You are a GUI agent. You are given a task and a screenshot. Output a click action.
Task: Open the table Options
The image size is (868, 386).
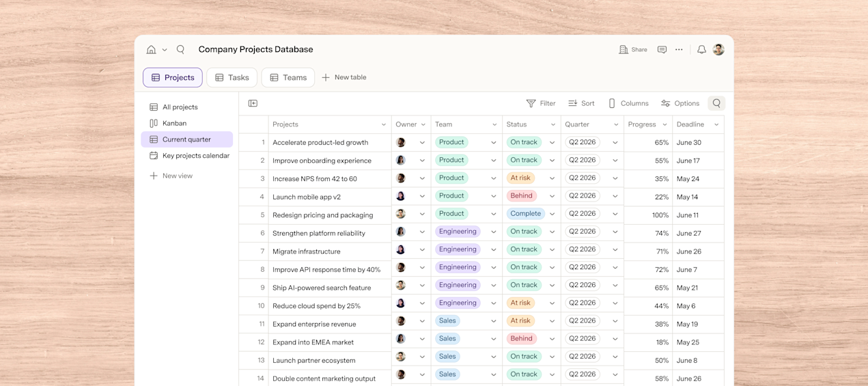(680, 103)
